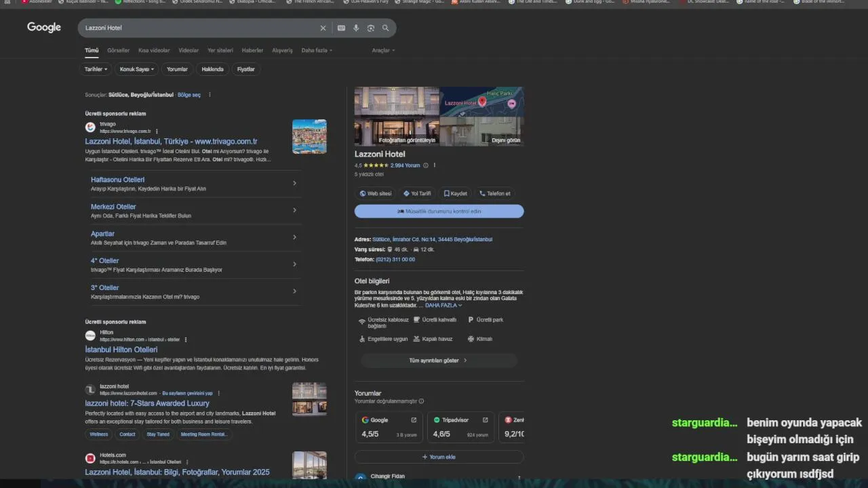Switch to the Videolar tab
The image size is (868, 488).
pyautogui.click(x=189, y=50)
